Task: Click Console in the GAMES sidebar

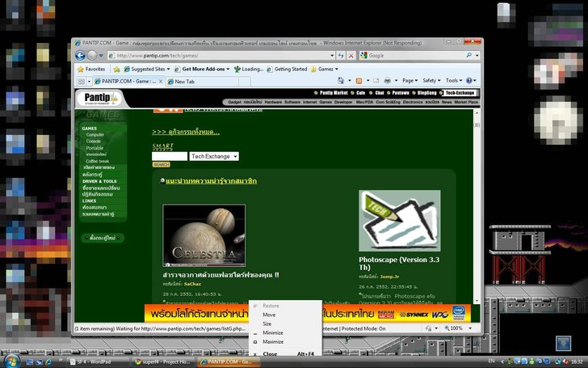Action: point(94,142)
